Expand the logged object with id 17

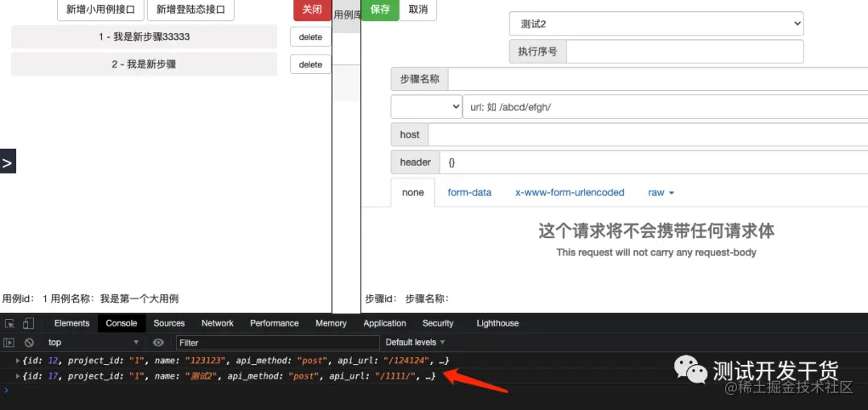[18, 376]
